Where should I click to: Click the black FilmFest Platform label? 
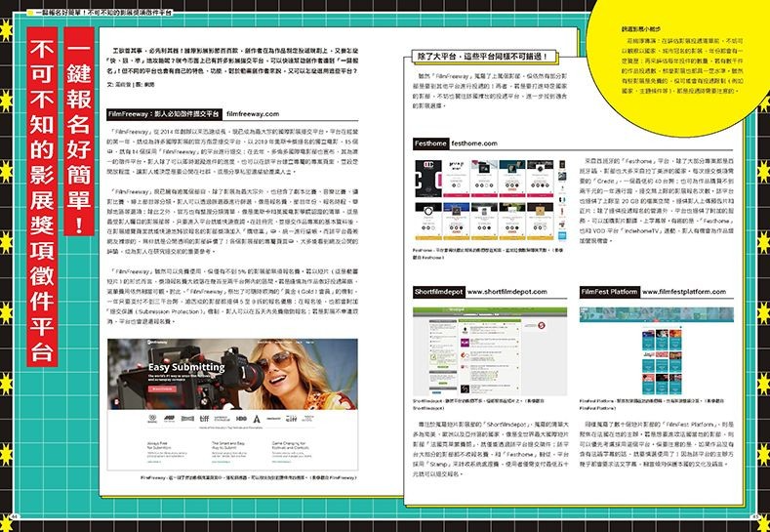609,292
